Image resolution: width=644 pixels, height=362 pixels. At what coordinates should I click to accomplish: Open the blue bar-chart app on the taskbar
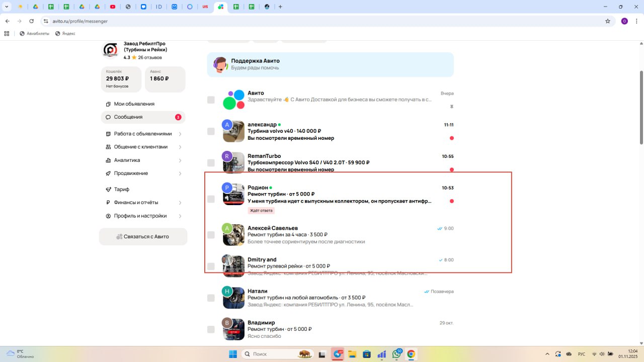(381, 354)
